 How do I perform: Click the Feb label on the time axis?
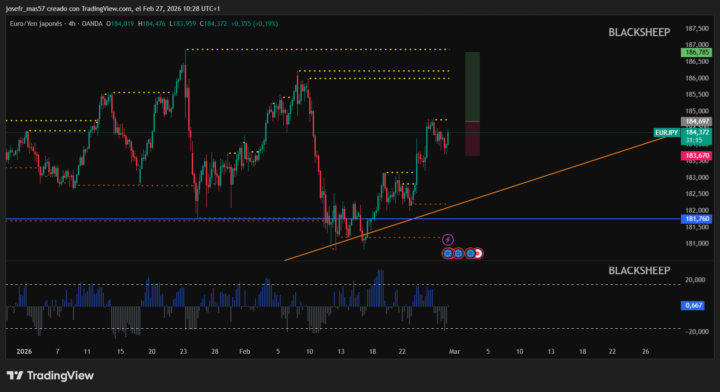pos(245,351)
